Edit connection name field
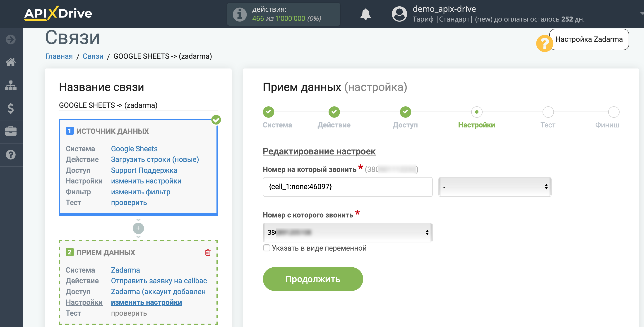This screenshot has width=644, height=327. pyautogui.click(x=138, y=105)
